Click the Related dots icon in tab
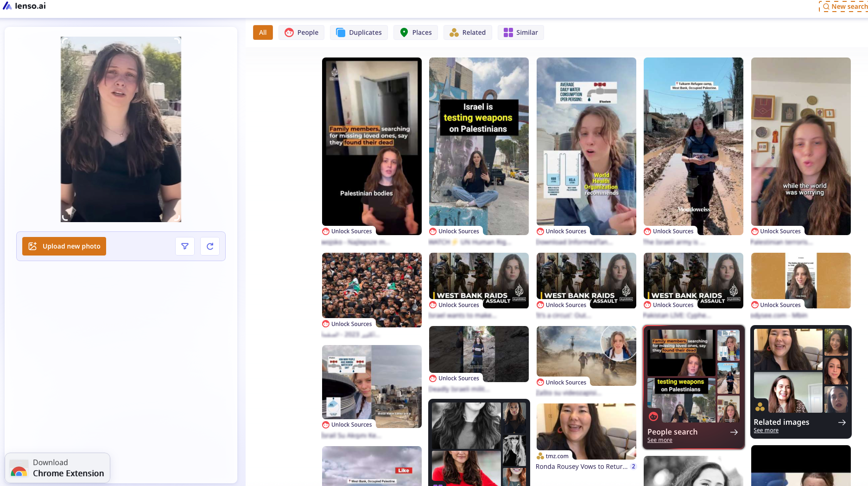Viewport: 868px width, 486px height. tap(454, 32)
